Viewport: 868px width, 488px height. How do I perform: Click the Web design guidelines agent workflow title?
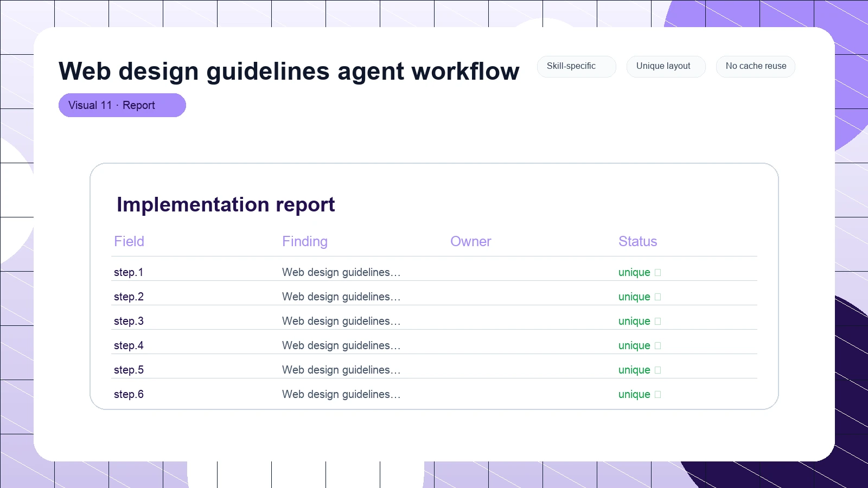pos(289,71)
